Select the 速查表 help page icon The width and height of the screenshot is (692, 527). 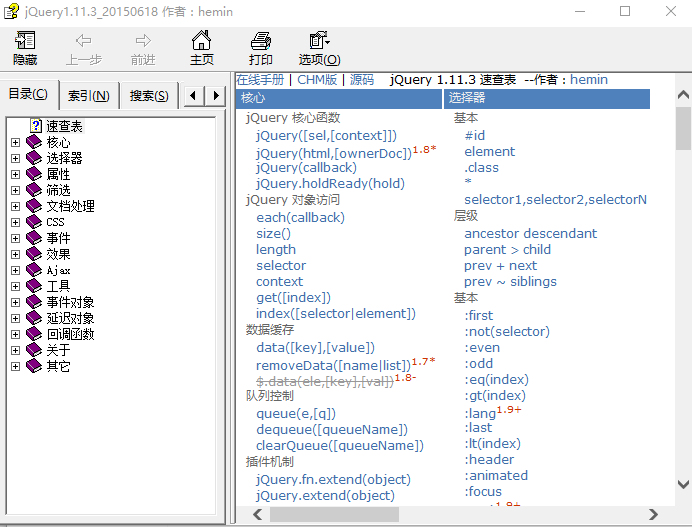tap(35, 126)
